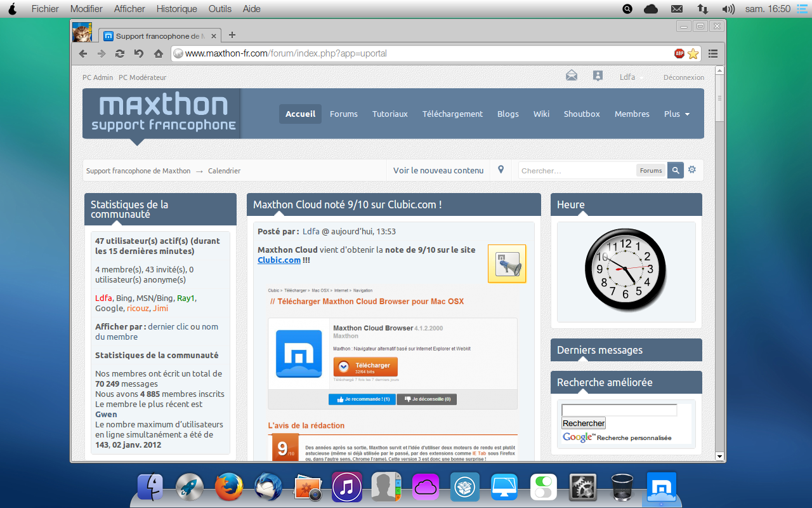812x508 pixels.
Task: Open the Tutoriaux nav tab
Action: click(x=390, y=114)
